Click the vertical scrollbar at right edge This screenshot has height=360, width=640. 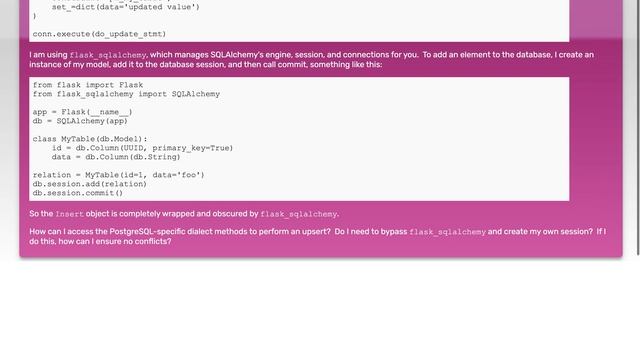click(638, 127)
